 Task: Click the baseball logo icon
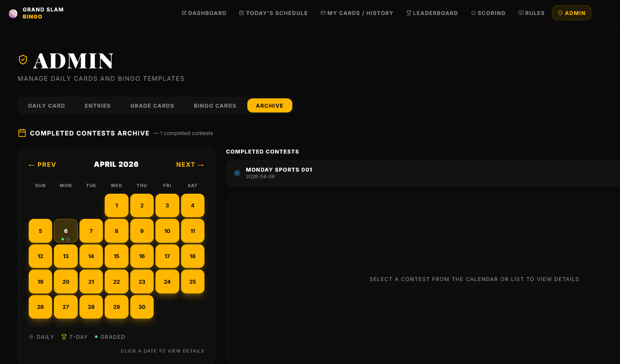point(13,13)
